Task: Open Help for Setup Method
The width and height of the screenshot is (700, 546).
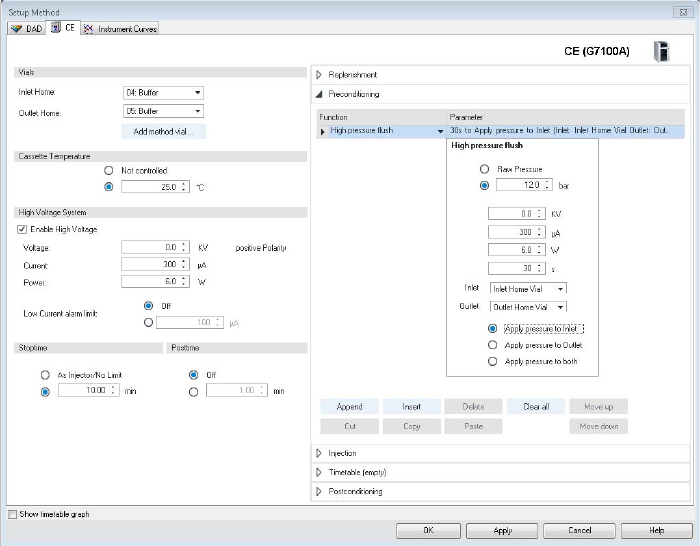Action: [x=657, y=530]
